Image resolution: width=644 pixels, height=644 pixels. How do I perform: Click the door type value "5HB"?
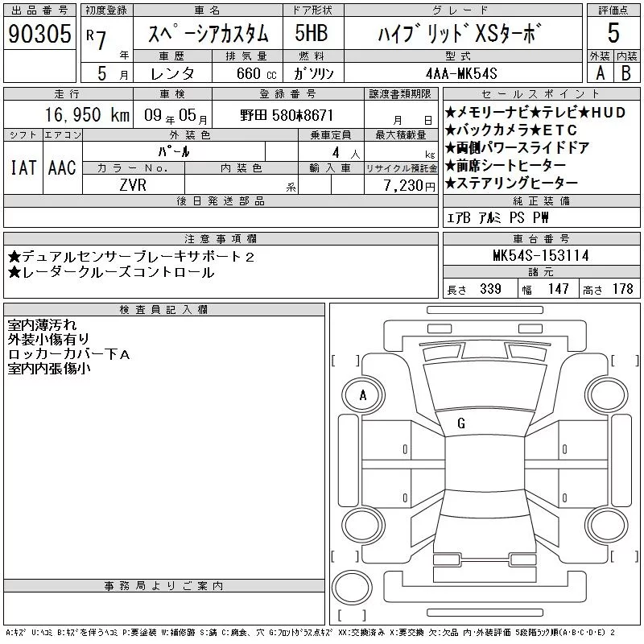[312, 33]
